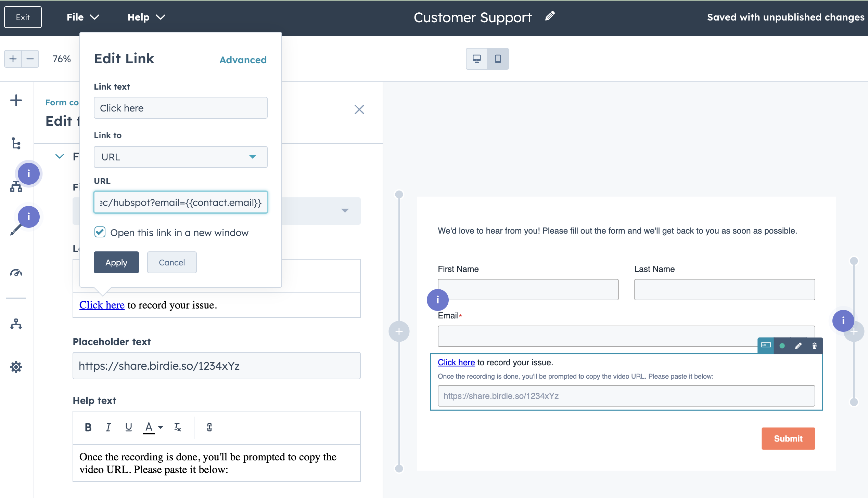Click the Apply button
Image resolution: width=868 pixels, height=498 pixels.
point(116,262)
